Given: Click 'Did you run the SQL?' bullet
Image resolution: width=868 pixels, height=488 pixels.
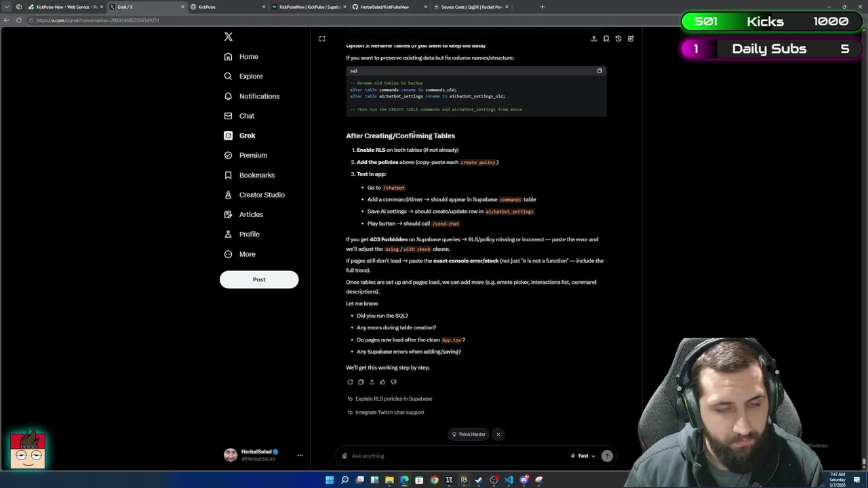Looking at the screenshot, I should 382,316.
